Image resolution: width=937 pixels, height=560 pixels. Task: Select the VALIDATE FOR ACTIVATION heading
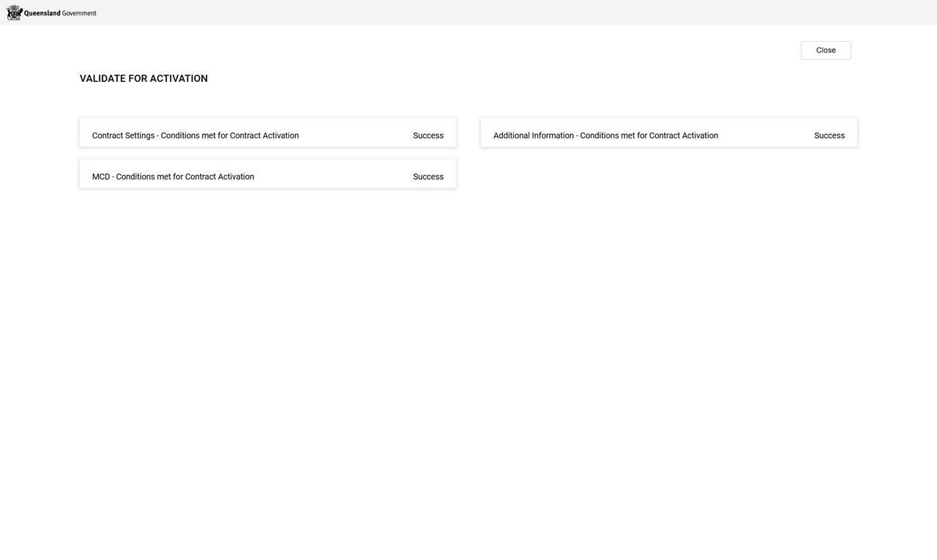tap(143, 78)
